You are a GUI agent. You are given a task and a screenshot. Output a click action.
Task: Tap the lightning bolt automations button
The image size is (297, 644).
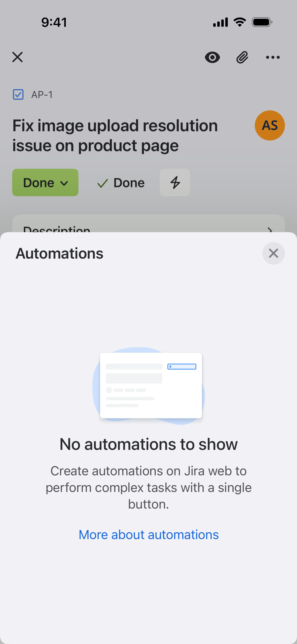pos(175,182)
